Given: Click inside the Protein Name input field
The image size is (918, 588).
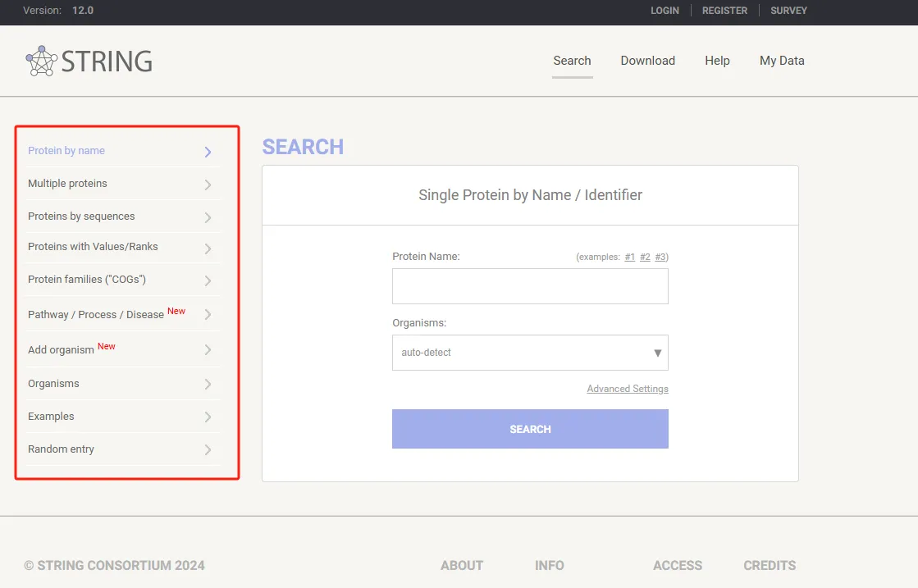Looking at the screenshot, I should coord(530,286).
